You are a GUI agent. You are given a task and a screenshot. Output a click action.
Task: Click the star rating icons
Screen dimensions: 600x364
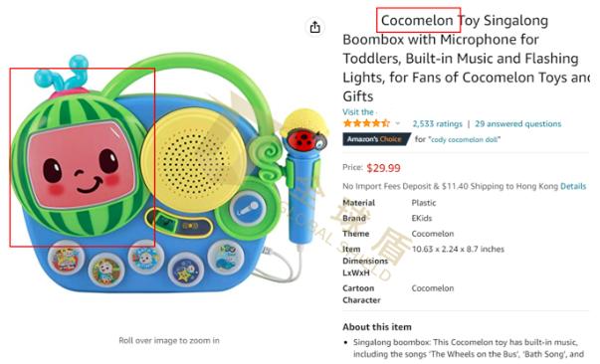point(366,123)
